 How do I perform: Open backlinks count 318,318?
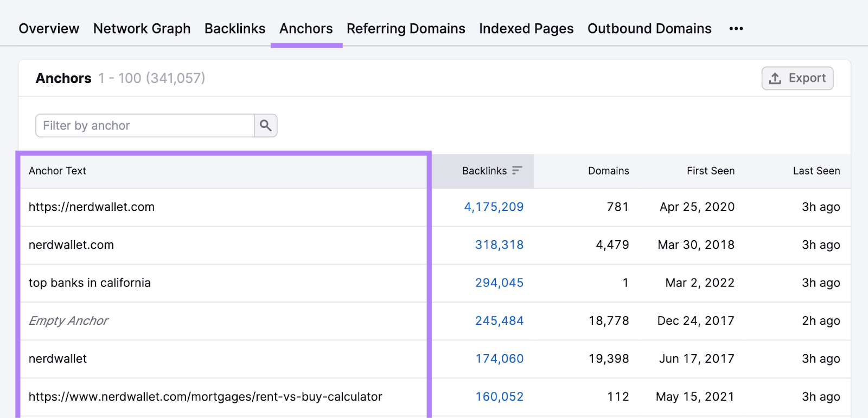pyautogui.click(x=499, y=245)
